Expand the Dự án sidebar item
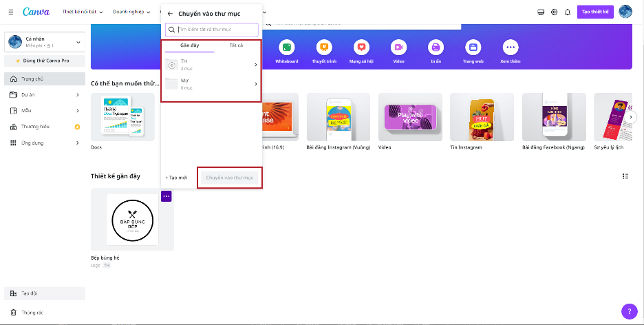Viewport: 644px width, 325px height. pos(77,94)
